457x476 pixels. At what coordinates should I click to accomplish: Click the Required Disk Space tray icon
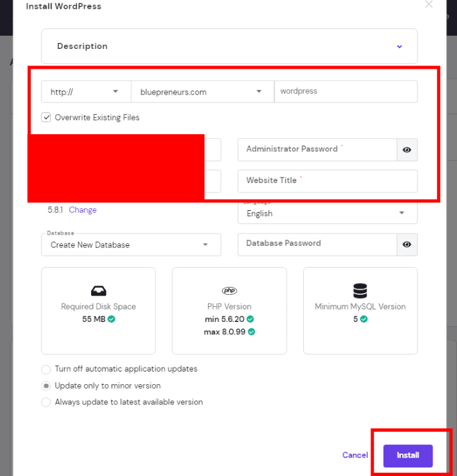point(98,291)
